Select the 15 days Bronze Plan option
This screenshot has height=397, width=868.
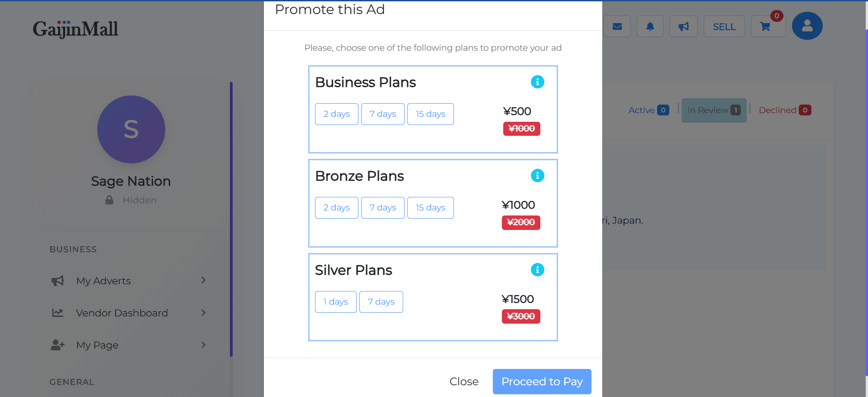(430, 207)
